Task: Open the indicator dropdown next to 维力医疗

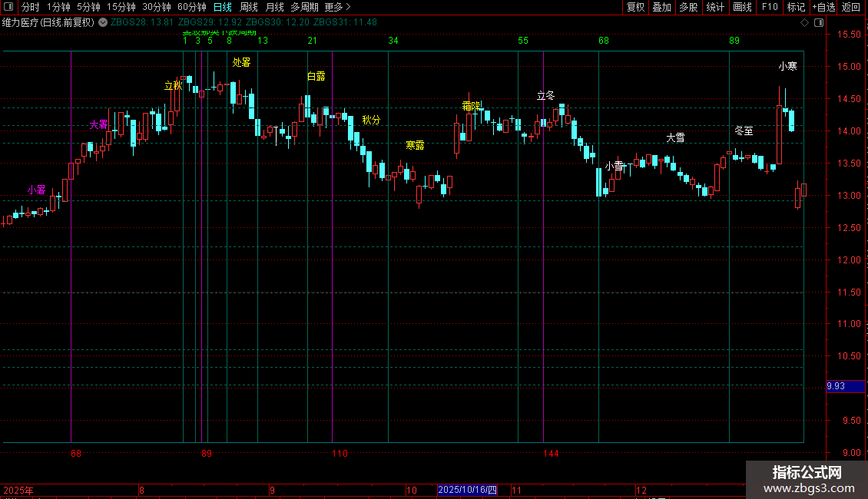Action: pyautogui.click(x=103, y=23)
